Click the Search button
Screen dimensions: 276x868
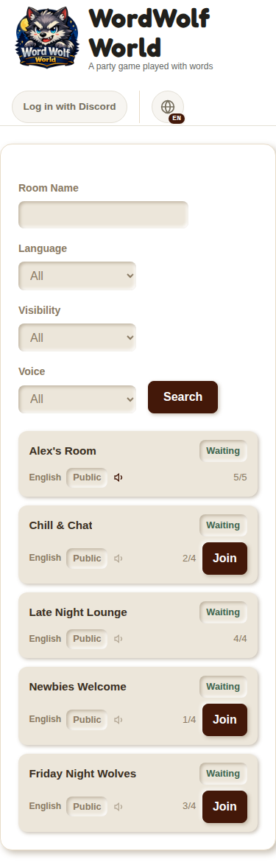click(x=183, y=397)
